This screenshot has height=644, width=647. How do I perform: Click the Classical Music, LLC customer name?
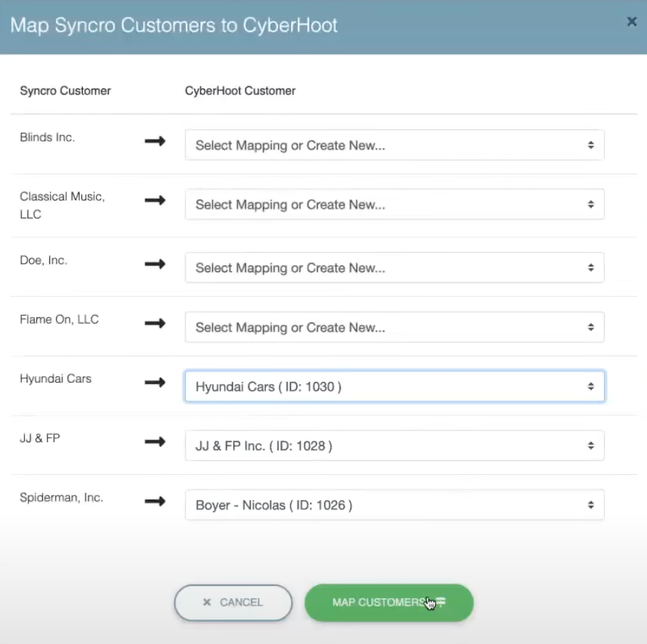click(62, 205)
